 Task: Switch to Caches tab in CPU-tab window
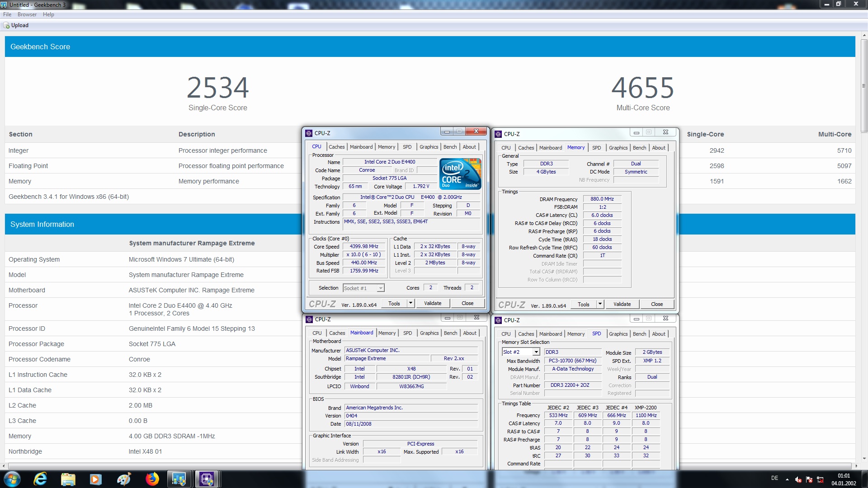coord(337,147)
